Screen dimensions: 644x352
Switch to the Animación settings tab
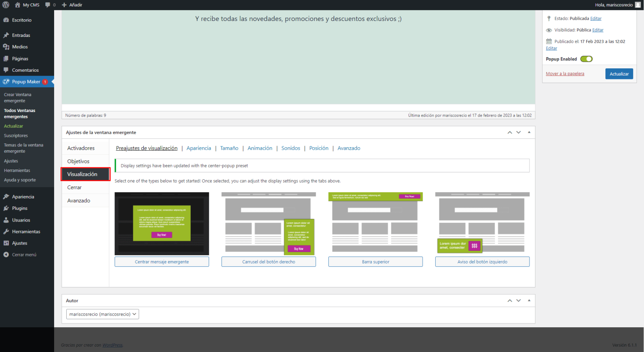(x=260, y=148)
